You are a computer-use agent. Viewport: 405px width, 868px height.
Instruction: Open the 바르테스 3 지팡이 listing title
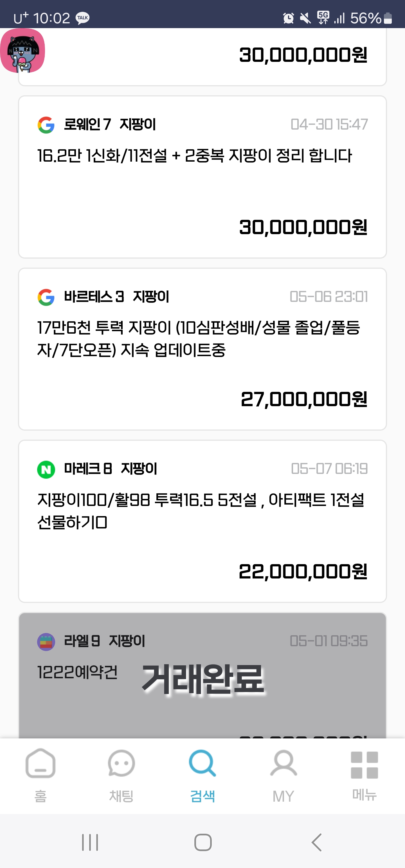[117, 297]
